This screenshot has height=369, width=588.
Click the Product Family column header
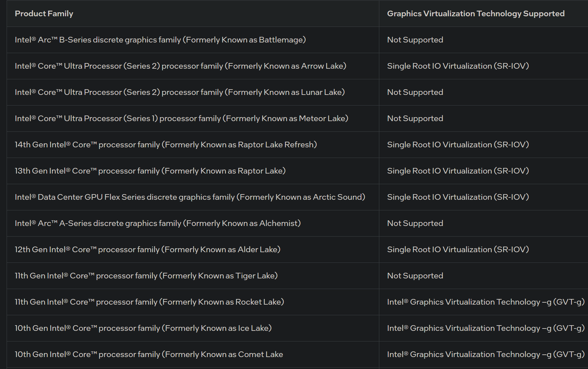44,14
